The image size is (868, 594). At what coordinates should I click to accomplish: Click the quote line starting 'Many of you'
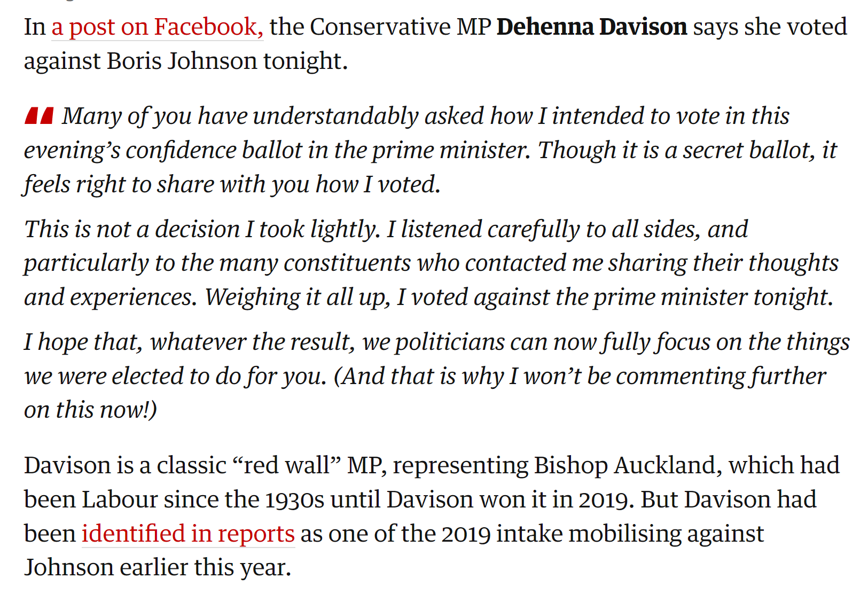(x=425, y=116)
